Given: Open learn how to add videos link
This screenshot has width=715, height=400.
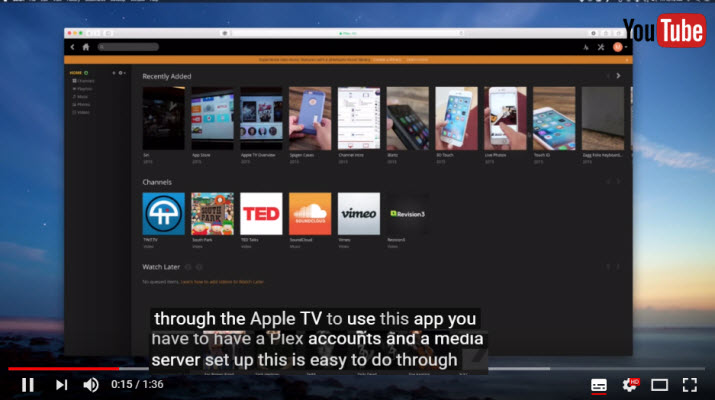Looking at the screenshot, I should pyautogui.click(x=223, y=282).
